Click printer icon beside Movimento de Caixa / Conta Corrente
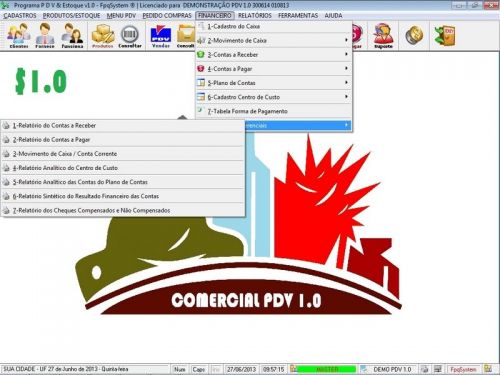Viewport: 500px width, 375px height. (6, 154)
